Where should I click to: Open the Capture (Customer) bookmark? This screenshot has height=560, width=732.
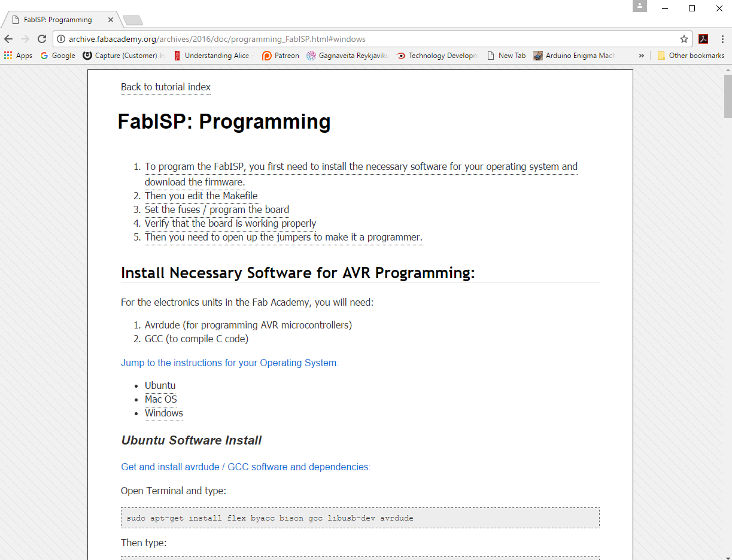coord(123,56)
